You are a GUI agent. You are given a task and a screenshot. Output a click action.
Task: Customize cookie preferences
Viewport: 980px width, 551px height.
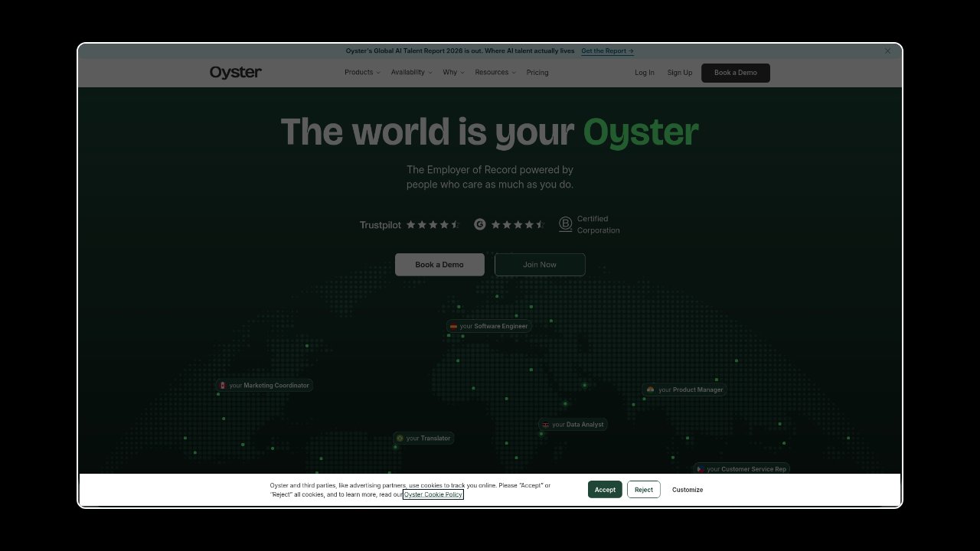point(688,490)
